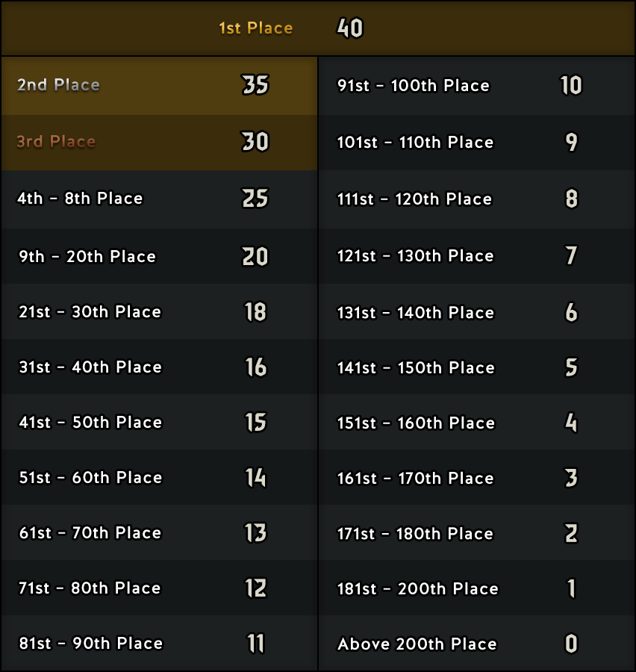Select the 61st – 70th Place row
636x672 pixels.
pos(160,532)
